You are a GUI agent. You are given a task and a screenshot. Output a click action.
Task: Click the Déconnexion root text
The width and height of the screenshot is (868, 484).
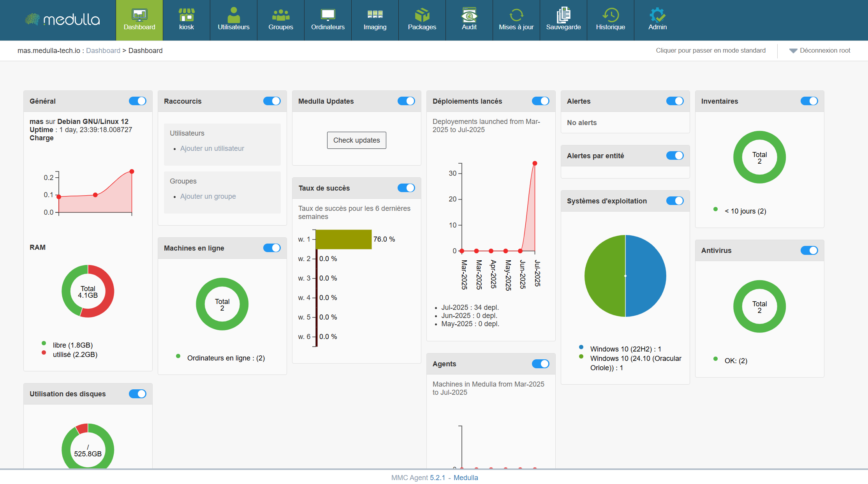tap(825, 50)
